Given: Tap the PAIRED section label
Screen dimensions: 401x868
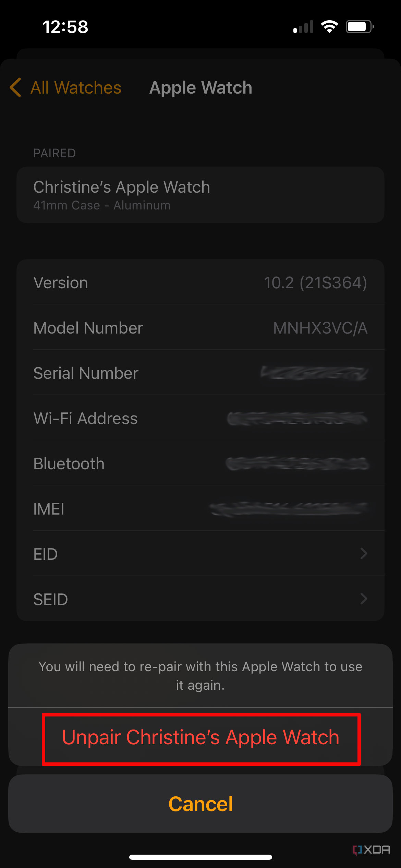Looking at the screenshot, I should click(54, 153).
